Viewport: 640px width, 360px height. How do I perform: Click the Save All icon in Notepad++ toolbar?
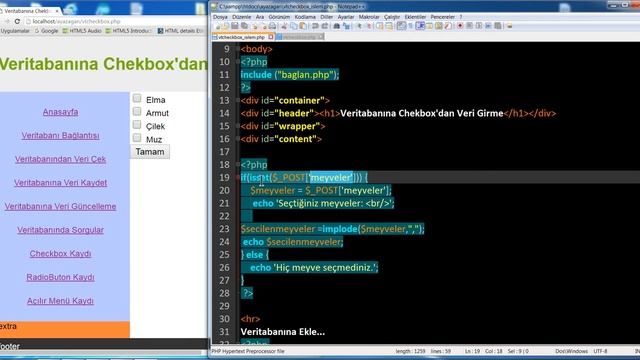[x=244, y=26]
